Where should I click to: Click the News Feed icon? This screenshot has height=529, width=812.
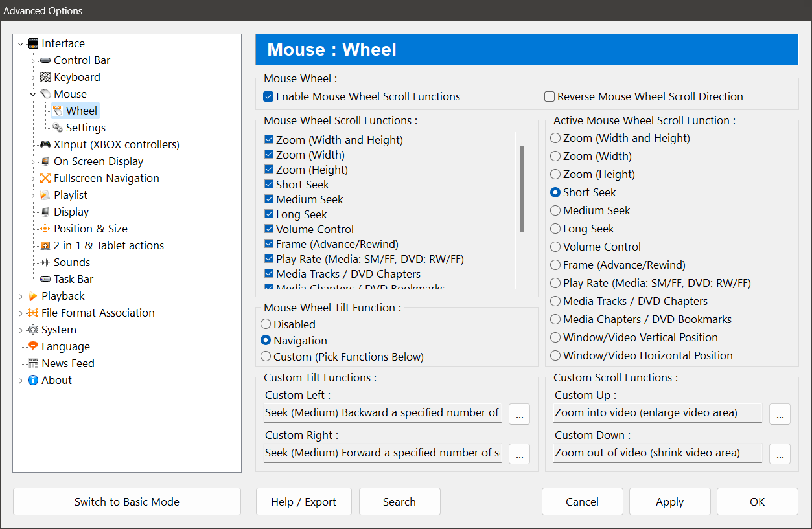[33, 363]
